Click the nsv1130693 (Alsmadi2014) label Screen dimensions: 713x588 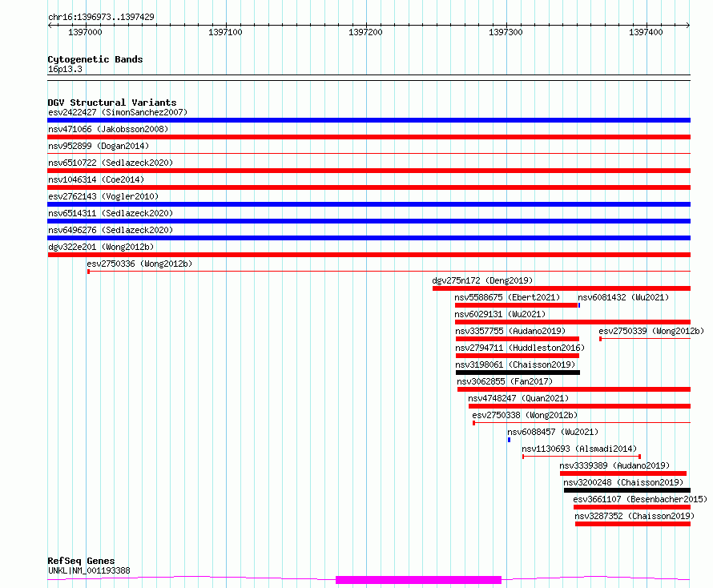(579, 449)
